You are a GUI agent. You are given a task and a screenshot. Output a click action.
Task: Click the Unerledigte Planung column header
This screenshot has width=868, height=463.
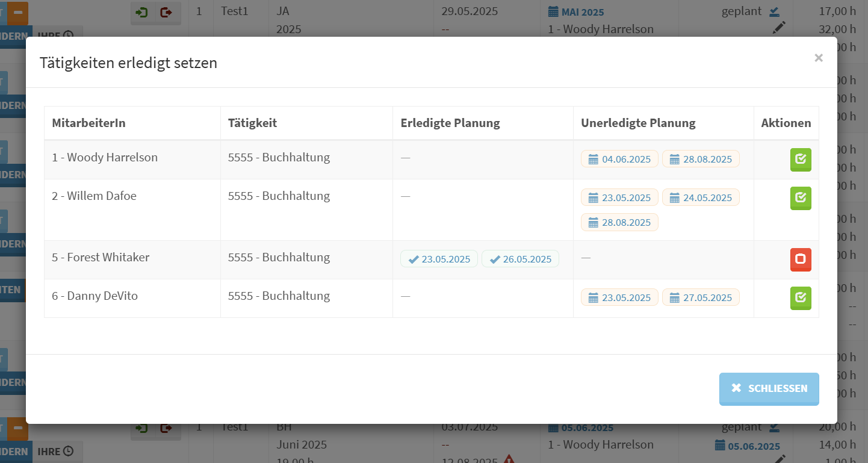click(638, 123)
